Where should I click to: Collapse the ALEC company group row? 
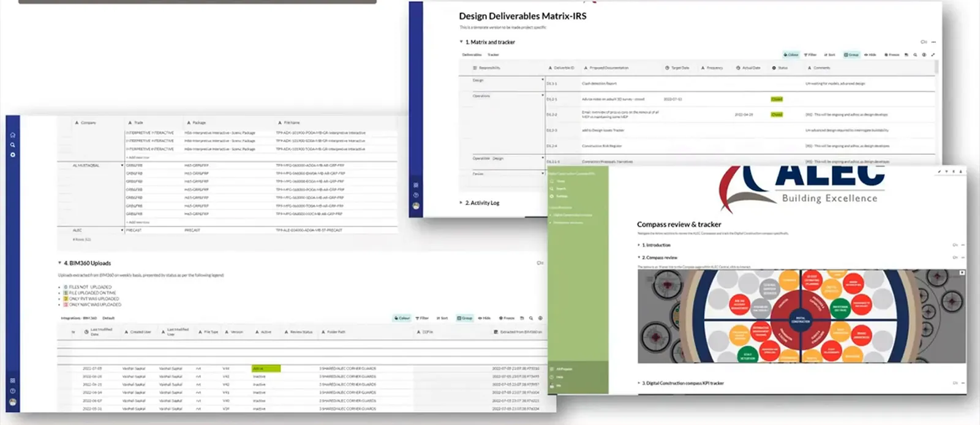122,230
